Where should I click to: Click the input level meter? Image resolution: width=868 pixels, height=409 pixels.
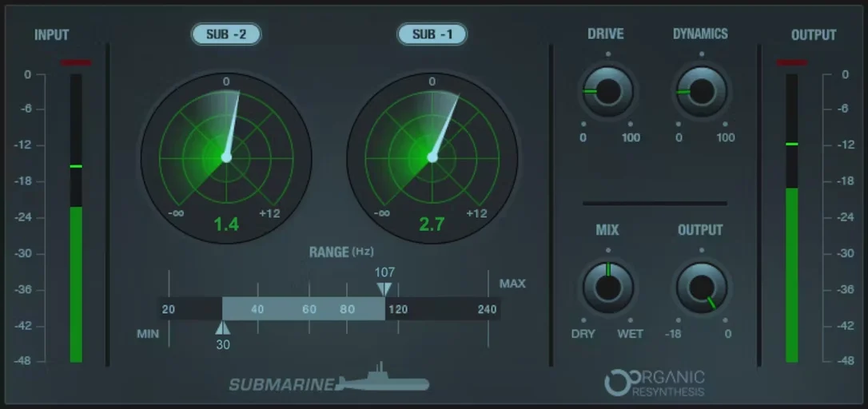tap(76, 218)
